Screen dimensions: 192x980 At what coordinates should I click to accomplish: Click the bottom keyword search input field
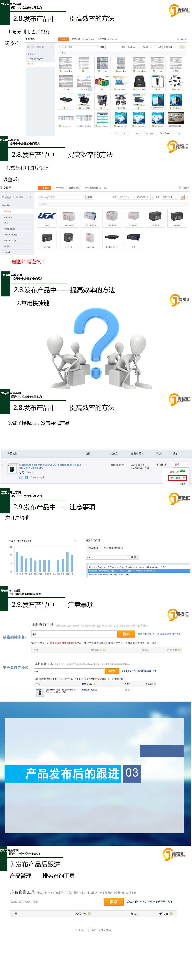[x=56, y=902]
